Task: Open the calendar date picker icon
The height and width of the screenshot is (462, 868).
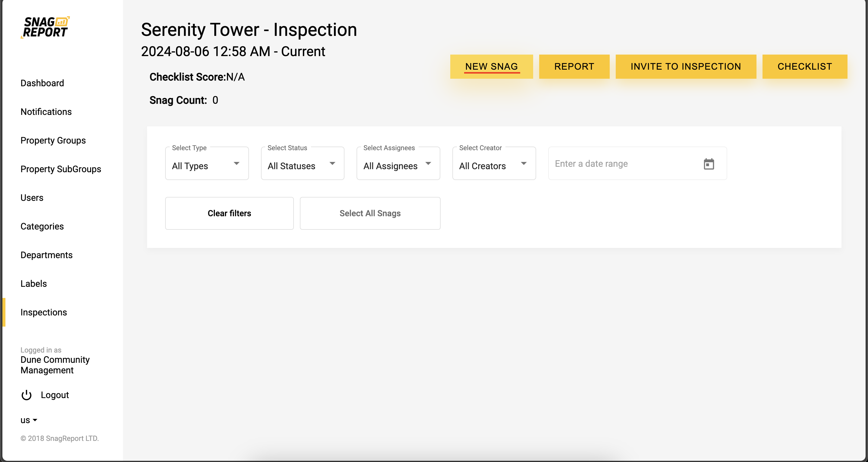Action: point(709,164)
